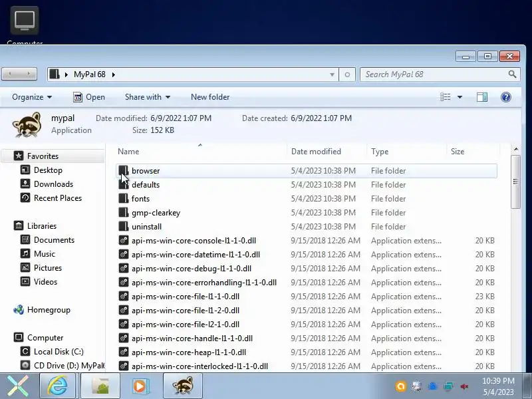Click the MyPal raccoon taskbar icon
Viewport: 532px width, 399px height.
[x=183, y=386]
